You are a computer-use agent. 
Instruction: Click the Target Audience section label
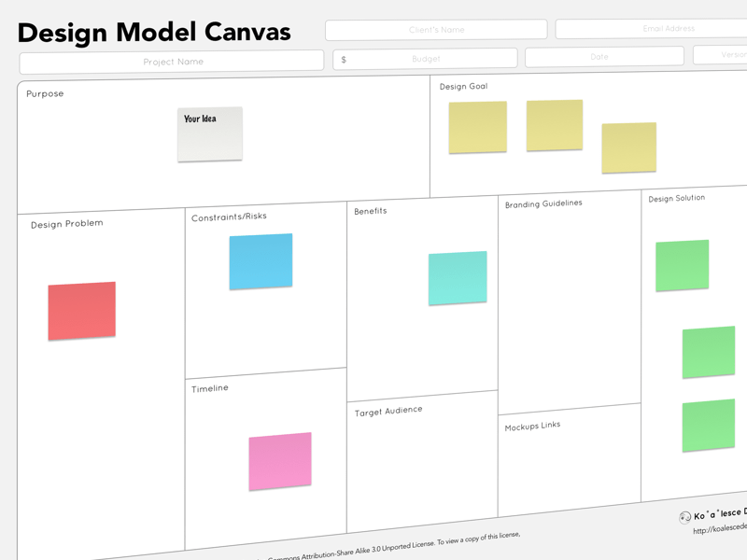388,411
